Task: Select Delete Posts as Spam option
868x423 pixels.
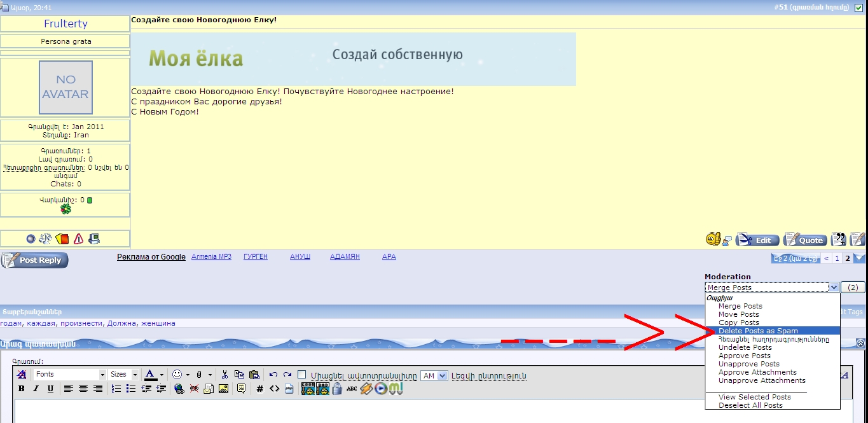Action: point(758,331)
